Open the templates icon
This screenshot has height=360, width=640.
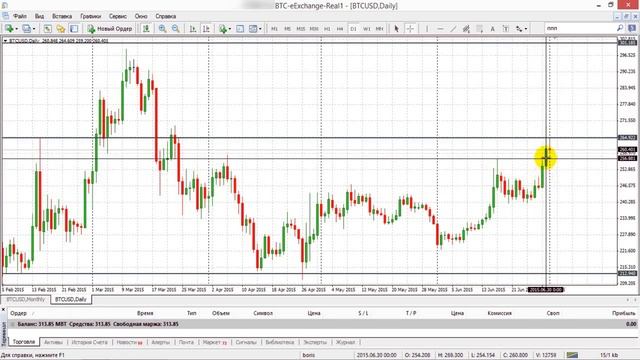(253, 29)
